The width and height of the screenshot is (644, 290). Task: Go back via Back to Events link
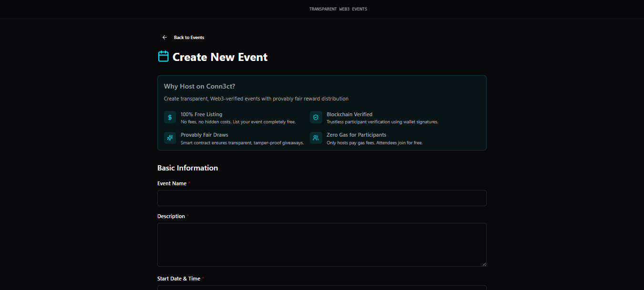(183, 37)
